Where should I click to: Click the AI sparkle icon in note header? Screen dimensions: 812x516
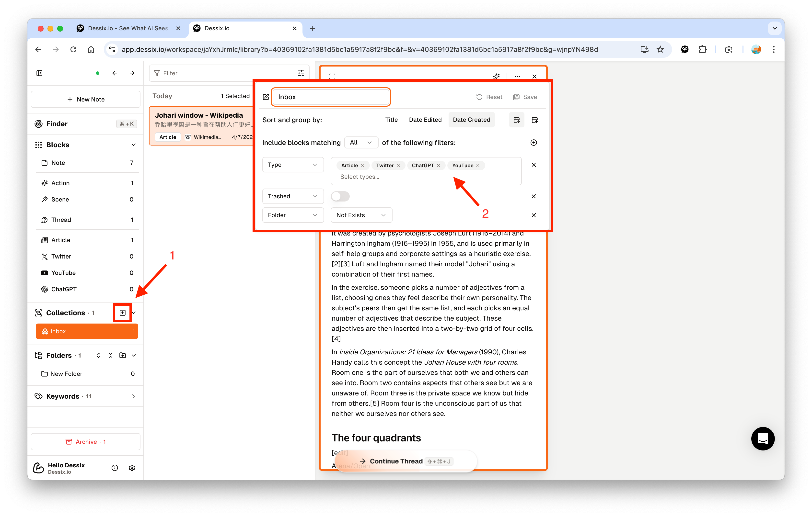pyautogui.click(x=496, y=77)
